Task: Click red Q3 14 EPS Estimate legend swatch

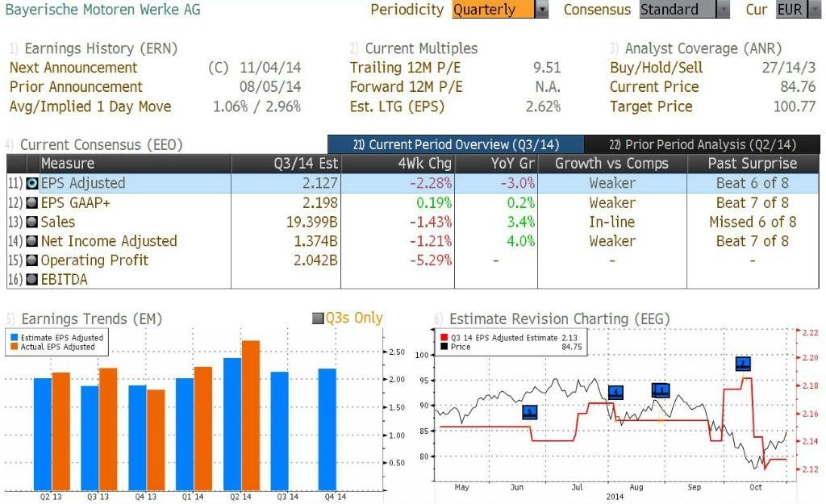Action: point(444,338)
